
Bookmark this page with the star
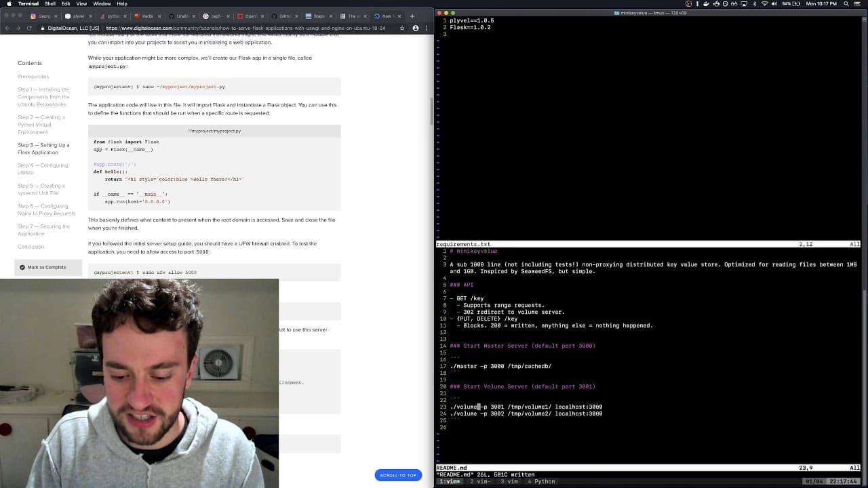(402, 28)
